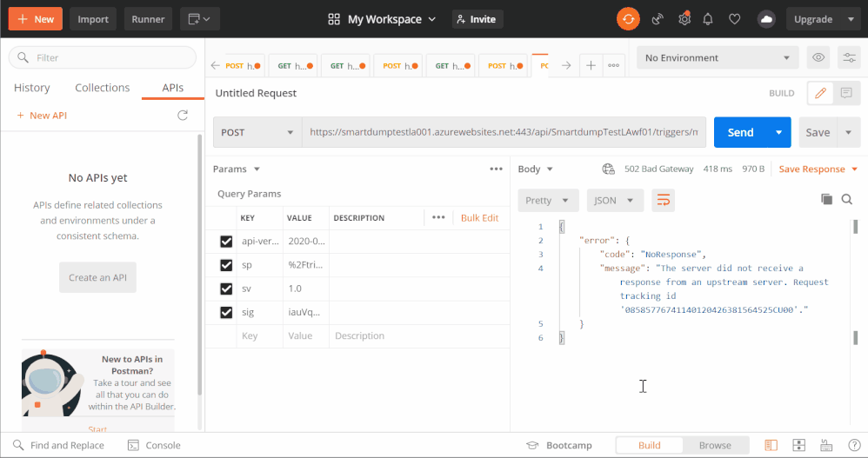This screenshot has width=868, height=458.
Task: Copy the response body
Action: pyautogui.click(x=826, y=199)
